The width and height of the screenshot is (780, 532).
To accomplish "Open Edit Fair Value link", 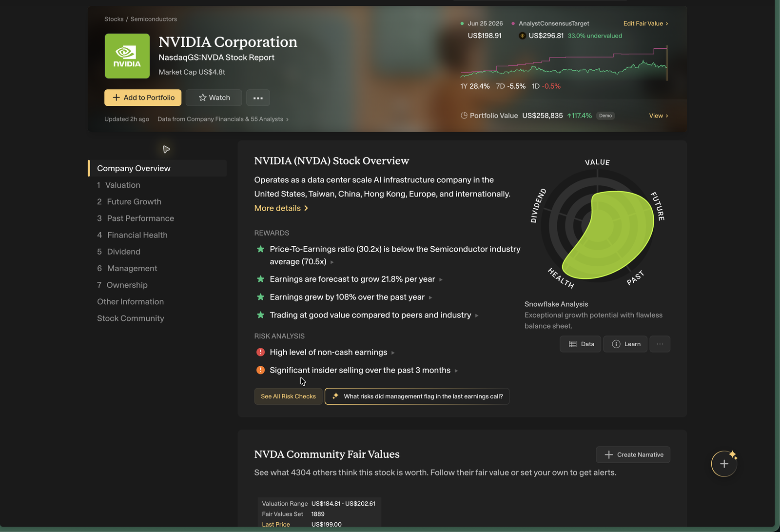I will [645, 23].
